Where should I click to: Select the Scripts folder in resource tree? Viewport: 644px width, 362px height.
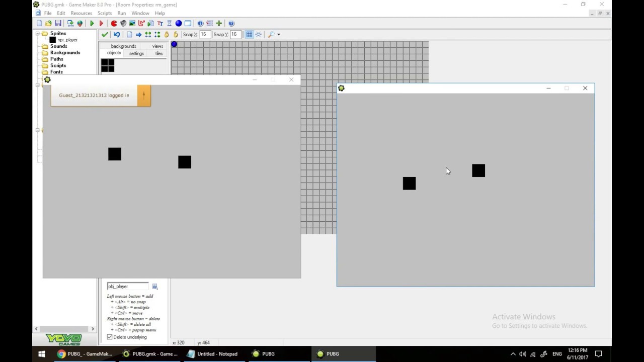tap(58, 66)
